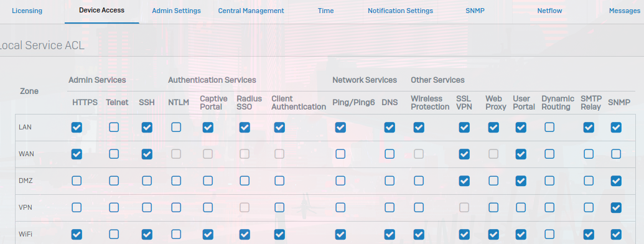This screenshot has width=644, height=244.
Task: Toggle Web Proxy for WiFi zone
Action: coord(493,235)
